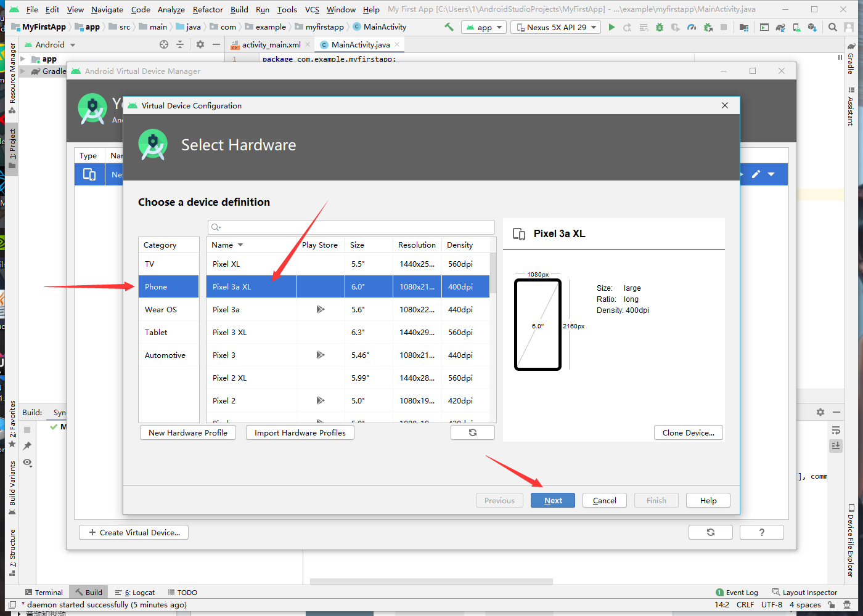Sort devices by the Name column header

pos(252,245)
